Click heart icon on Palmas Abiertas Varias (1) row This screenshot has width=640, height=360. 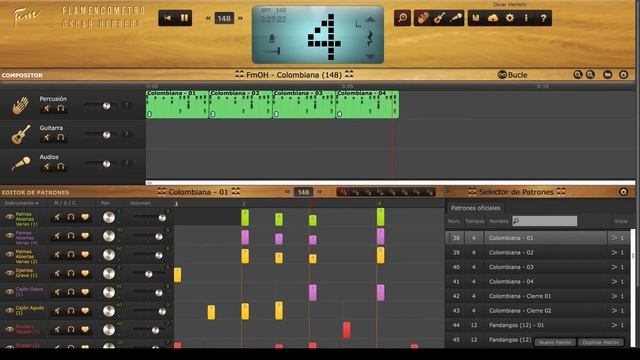pyautogui.click(x=85, y=217)
